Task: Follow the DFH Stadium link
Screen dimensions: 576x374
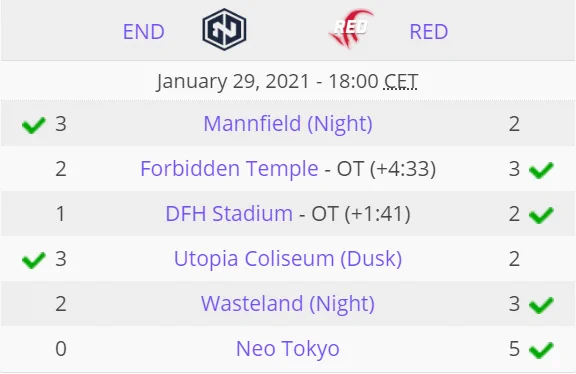Action: (229, 213)
